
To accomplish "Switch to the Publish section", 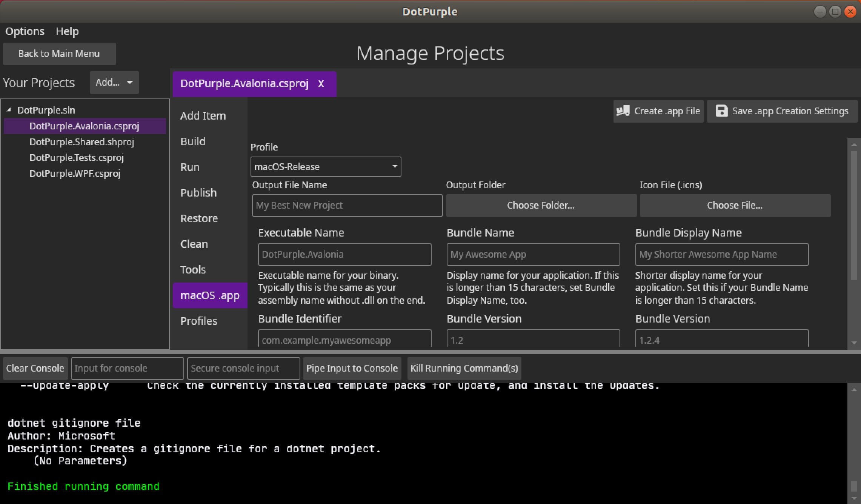I will pos(198,193).
